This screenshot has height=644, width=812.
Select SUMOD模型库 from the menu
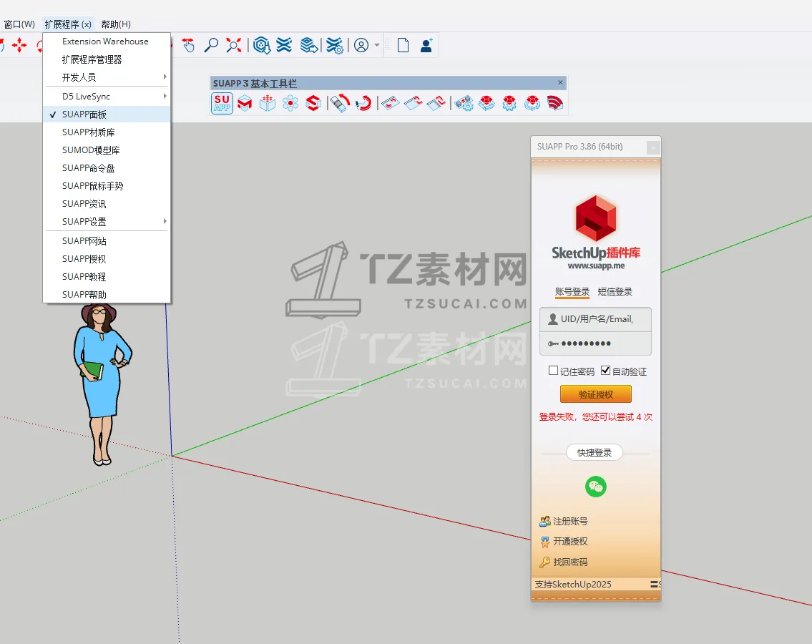tap(107, 150)
